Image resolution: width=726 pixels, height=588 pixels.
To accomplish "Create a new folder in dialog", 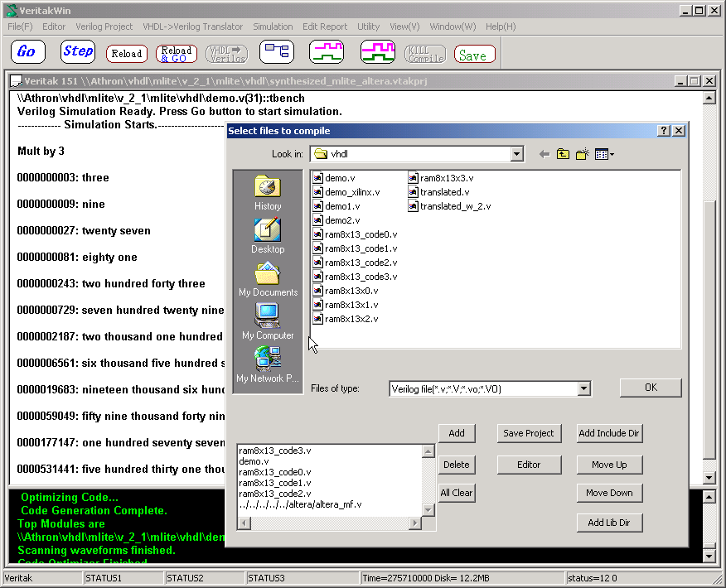I will click(x=583, y=154).
